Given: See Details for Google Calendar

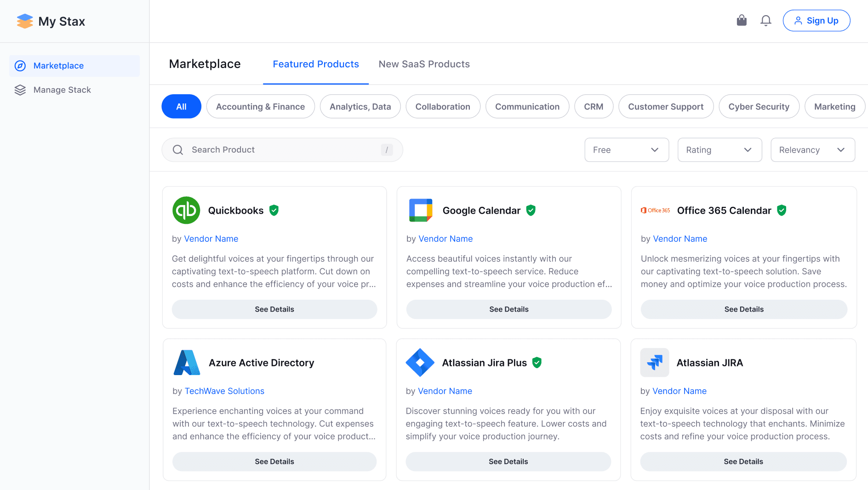Looking at the screenshot, I should click(509, 309).
